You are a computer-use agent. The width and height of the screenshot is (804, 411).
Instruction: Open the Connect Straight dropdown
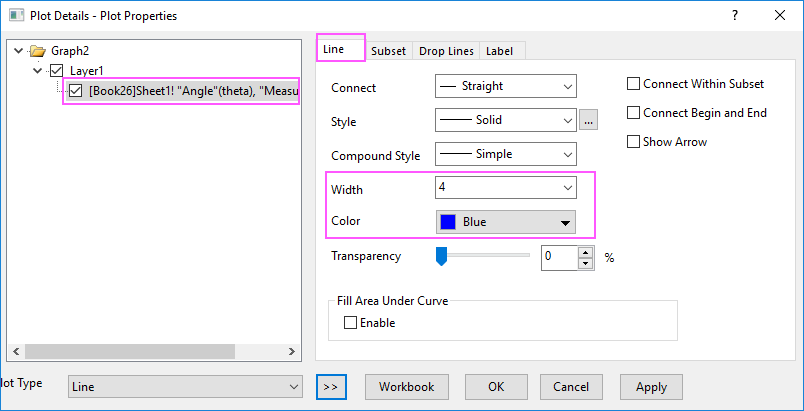(506, 87)
